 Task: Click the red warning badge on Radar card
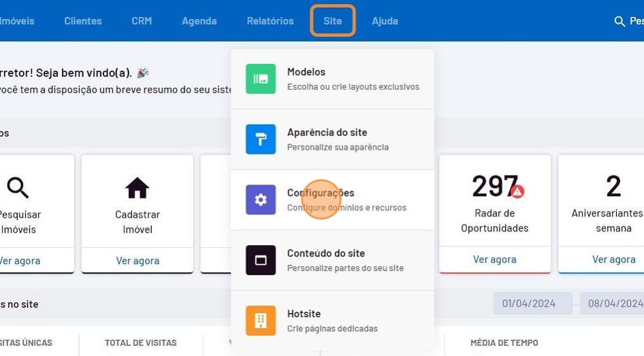click(x=517, y=192)
